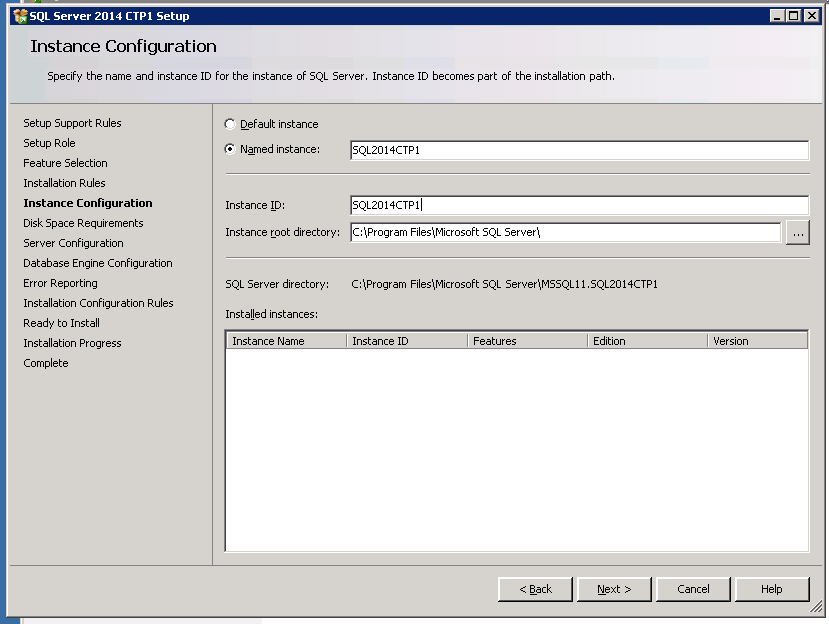Click the Named instance text field
The image size is (829, 624).
click(x=578, y=150)
